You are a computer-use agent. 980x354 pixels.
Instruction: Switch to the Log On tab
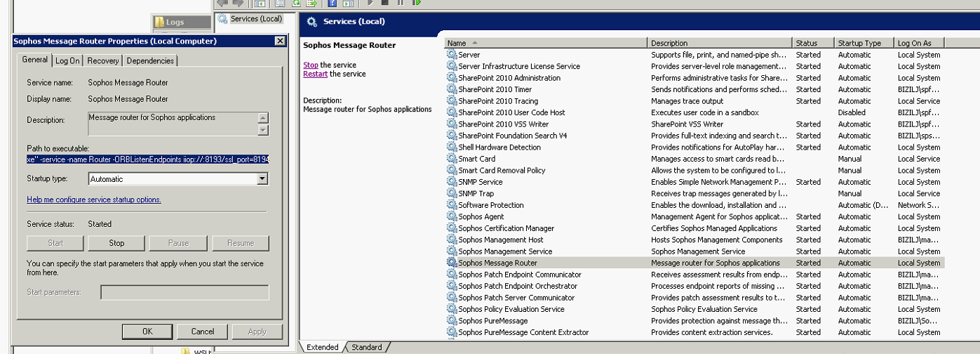67,61
